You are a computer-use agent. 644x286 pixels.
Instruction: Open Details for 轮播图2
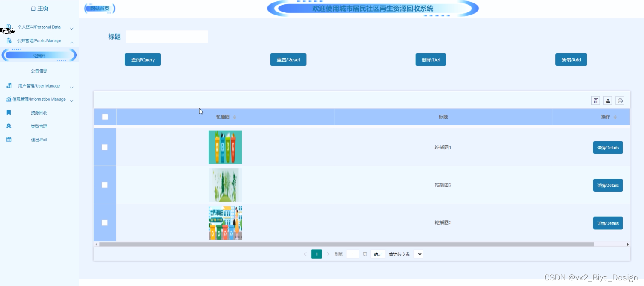pos(608,185)
